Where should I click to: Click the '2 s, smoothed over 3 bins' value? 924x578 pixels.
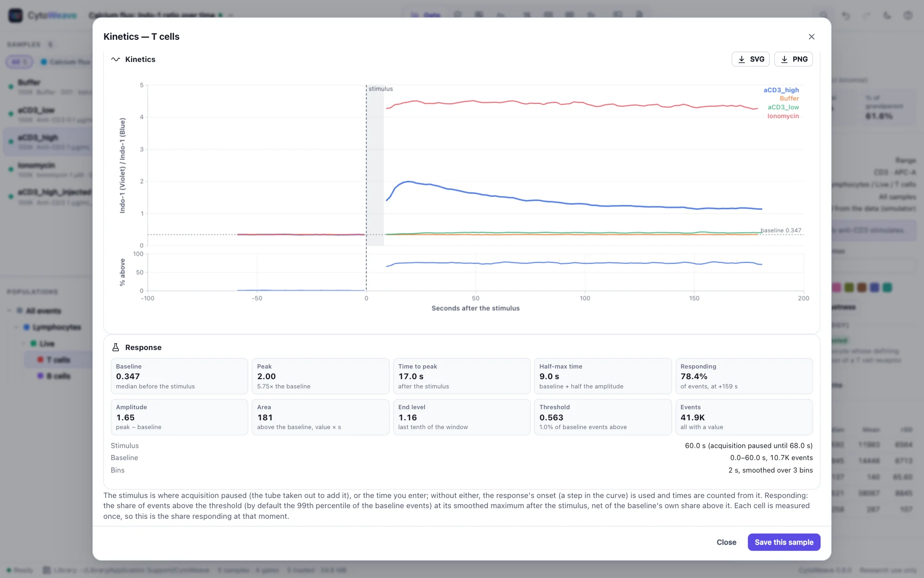[x=771, y=470]
